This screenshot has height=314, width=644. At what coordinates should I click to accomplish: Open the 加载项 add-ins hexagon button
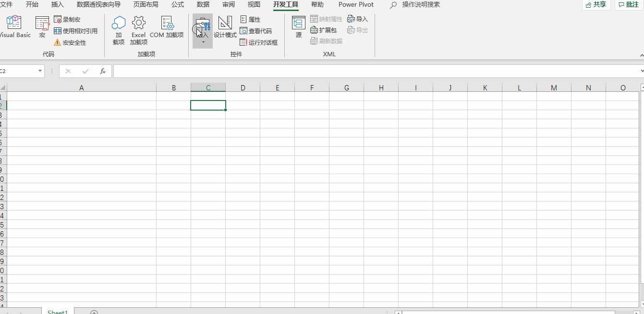119,30
